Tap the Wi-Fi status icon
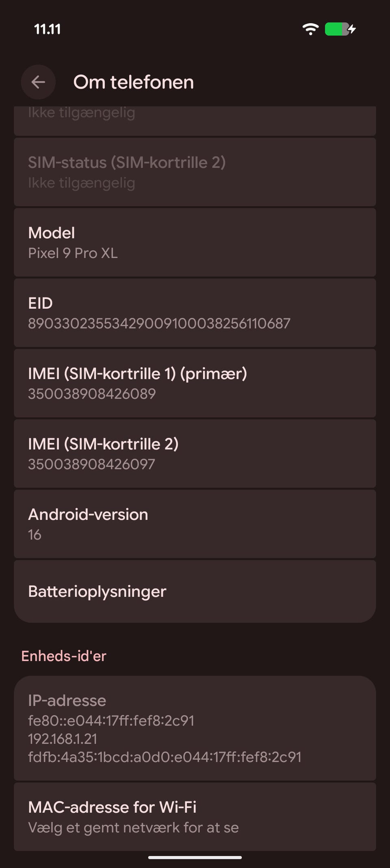 coord(310,29)
